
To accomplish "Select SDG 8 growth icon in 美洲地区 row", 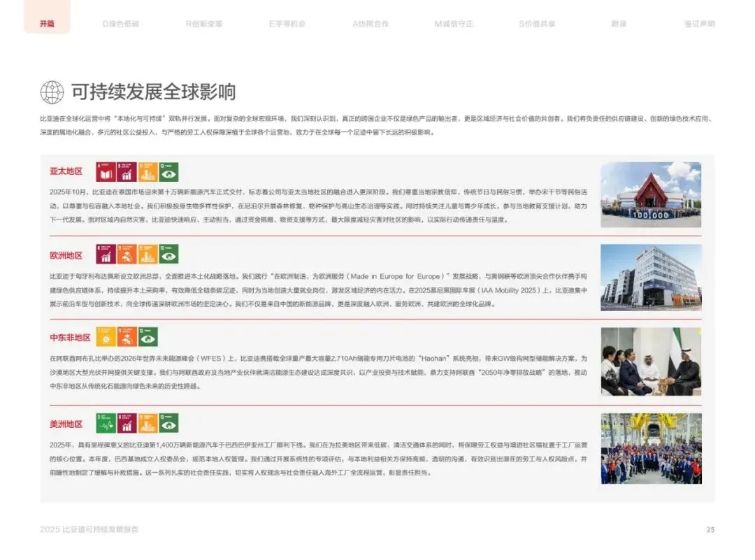I will (x=127, y=423).
